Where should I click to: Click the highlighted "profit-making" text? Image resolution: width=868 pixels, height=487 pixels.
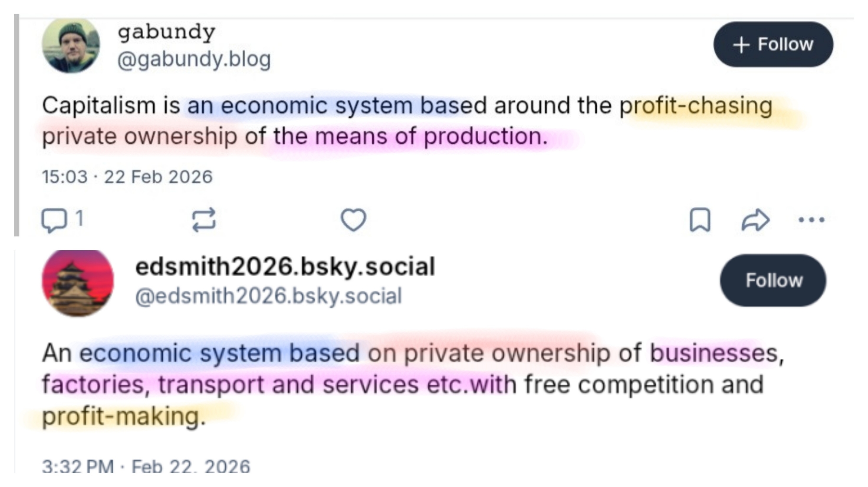(123, 416)
